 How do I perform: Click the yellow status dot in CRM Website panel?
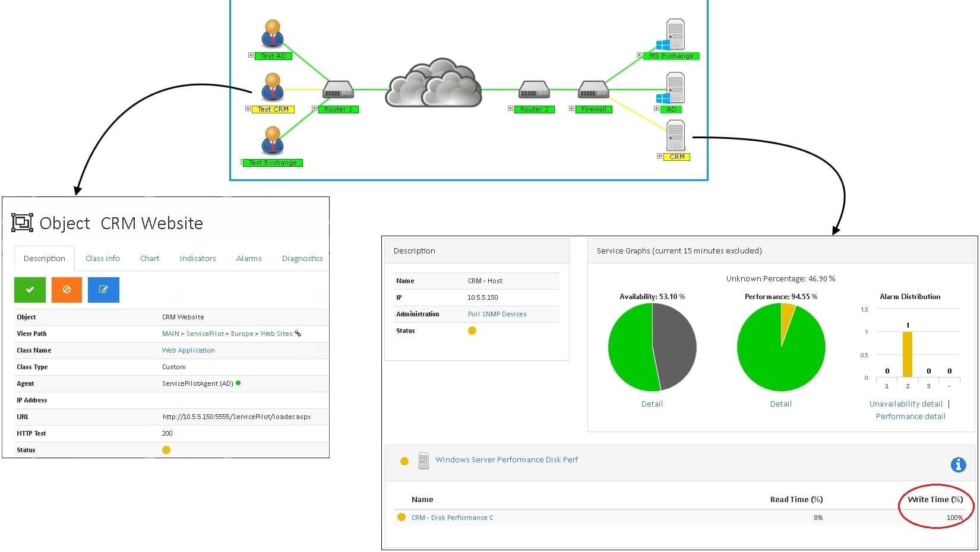coord(166,450)
